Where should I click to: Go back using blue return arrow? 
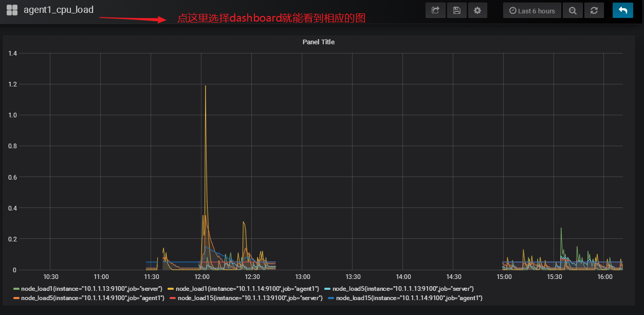(623, 10)
